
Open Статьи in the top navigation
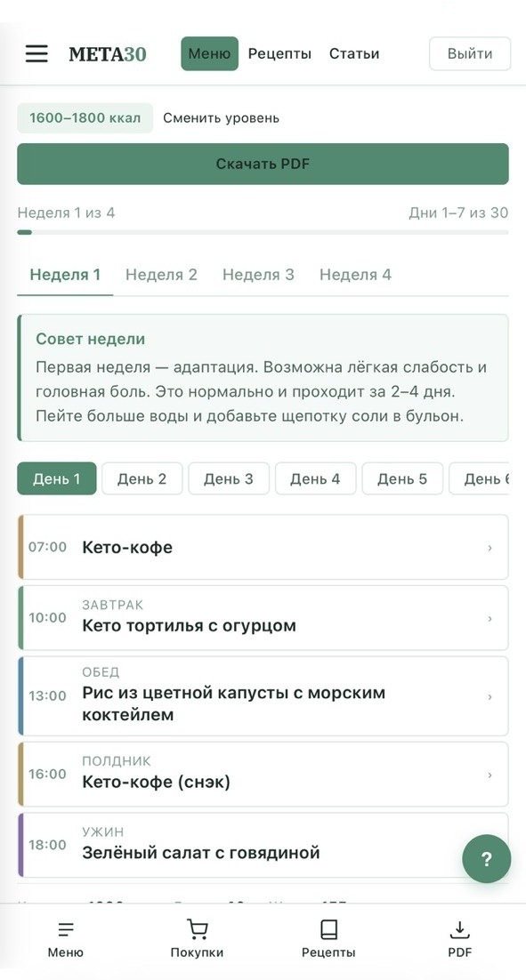click(x=354, y=53)
